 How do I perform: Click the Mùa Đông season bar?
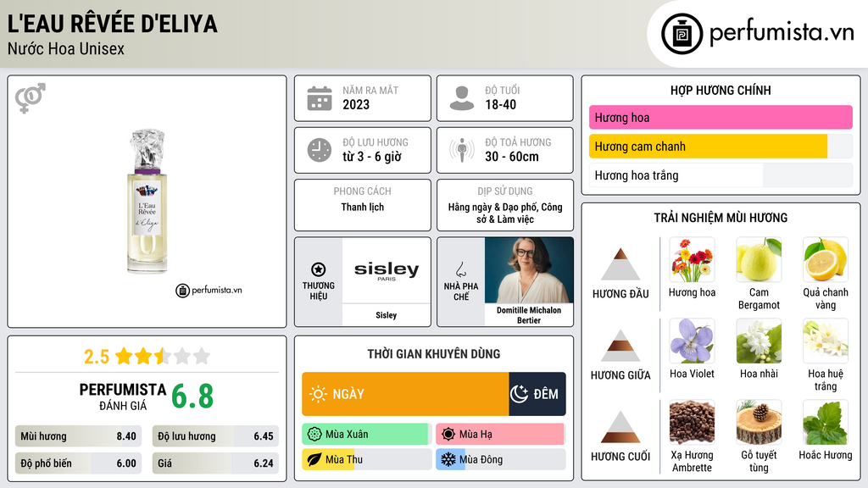tap(500, 459)
